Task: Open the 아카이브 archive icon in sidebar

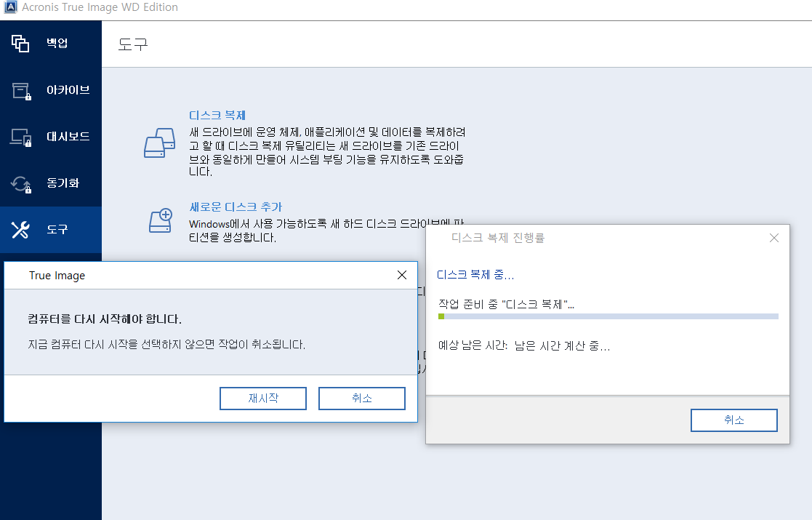Action: (x=21, y=91)
